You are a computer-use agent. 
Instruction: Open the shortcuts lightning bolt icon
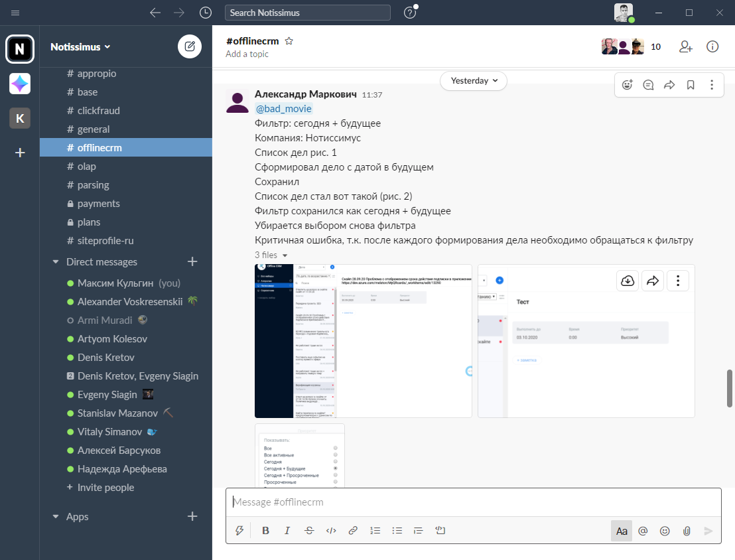pos(239,531)
